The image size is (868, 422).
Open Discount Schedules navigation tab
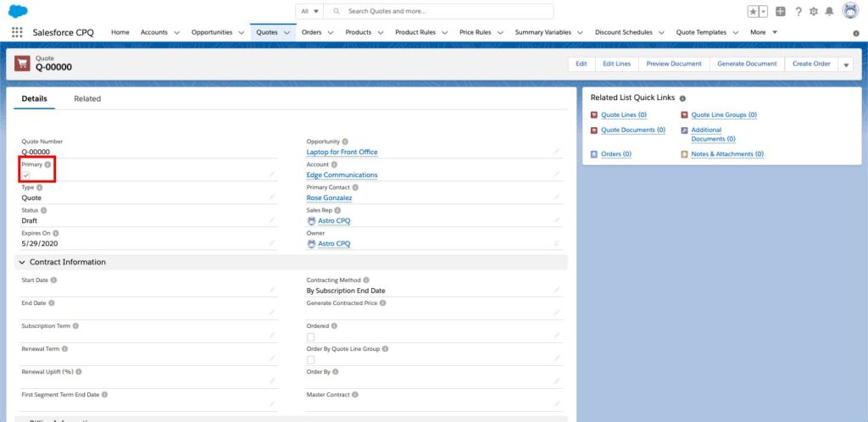click(x=624, y=32)
